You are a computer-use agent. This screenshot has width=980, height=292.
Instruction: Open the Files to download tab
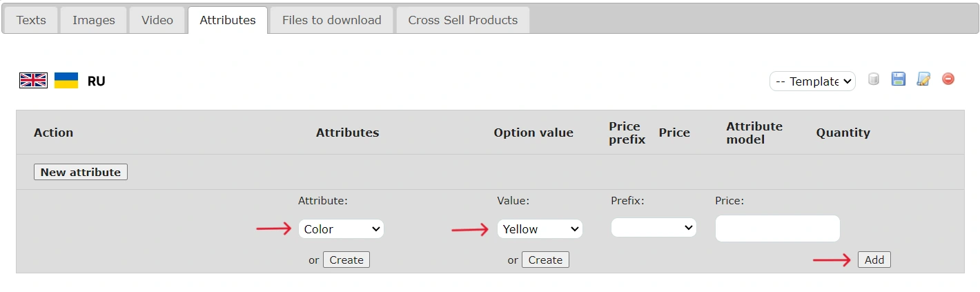point(331,20)
